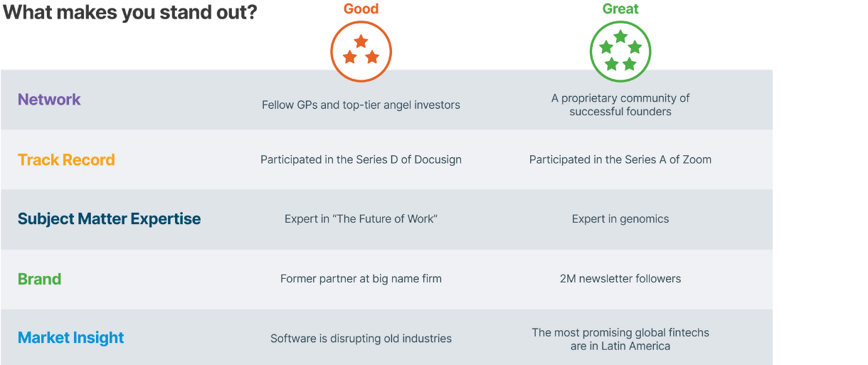The image size is (868, 365).
Task: Select 'Software is disrupting old industries'
Action: tap(361, 339)
